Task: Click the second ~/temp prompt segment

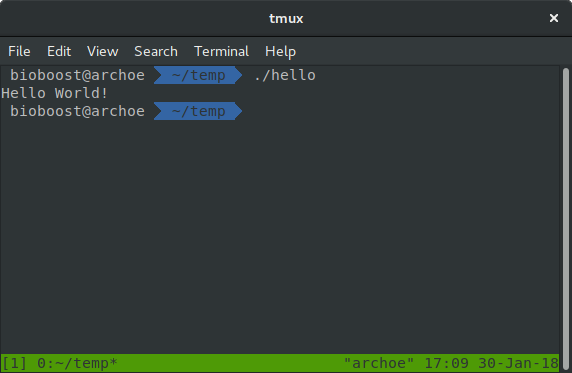Action: point(198,111)
